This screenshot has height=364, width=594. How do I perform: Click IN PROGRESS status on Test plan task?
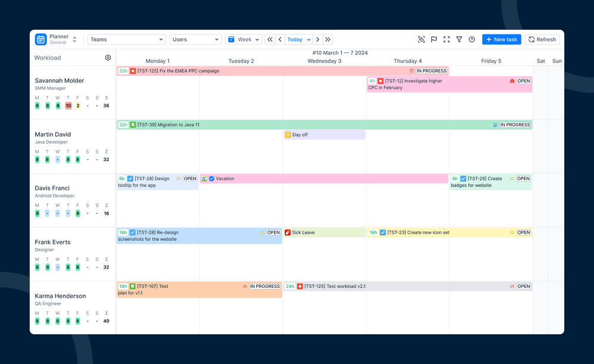pos(265,286)
